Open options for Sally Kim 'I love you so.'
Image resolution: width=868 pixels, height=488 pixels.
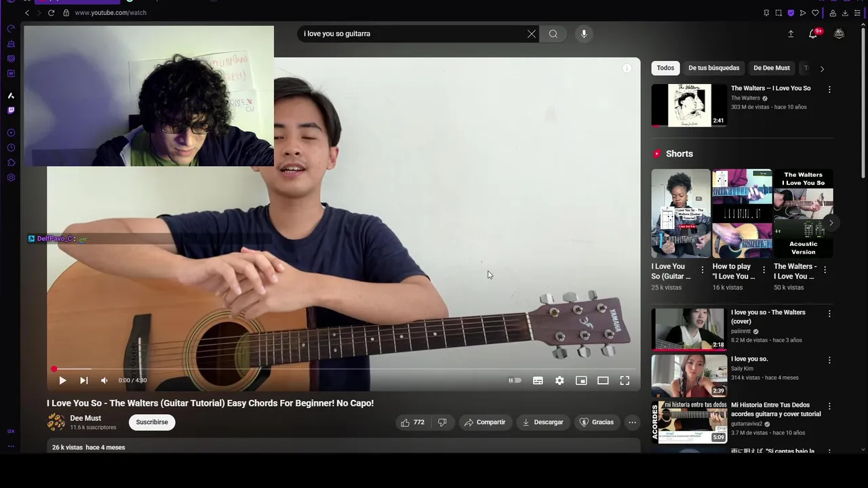click(829, 361)
